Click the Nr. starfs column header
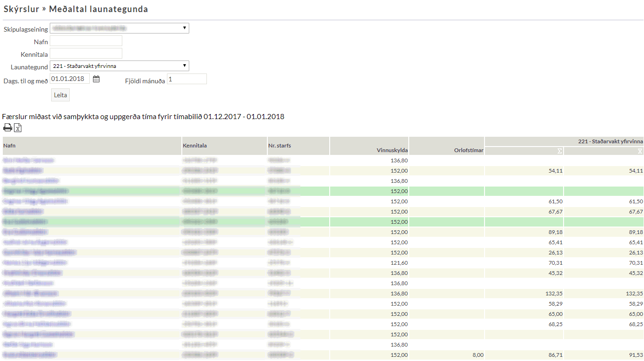The image size is (644, 361). 279,146
